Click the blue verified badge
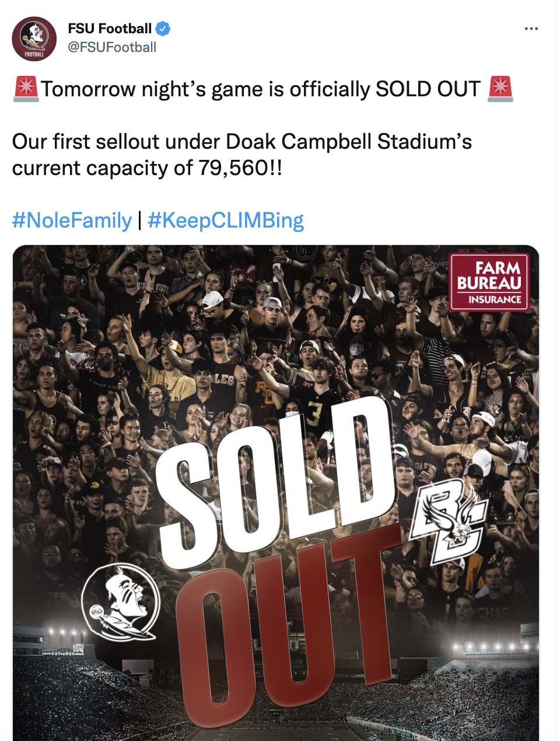The height and width of the screenshot is (741, 560). point(163,28)
